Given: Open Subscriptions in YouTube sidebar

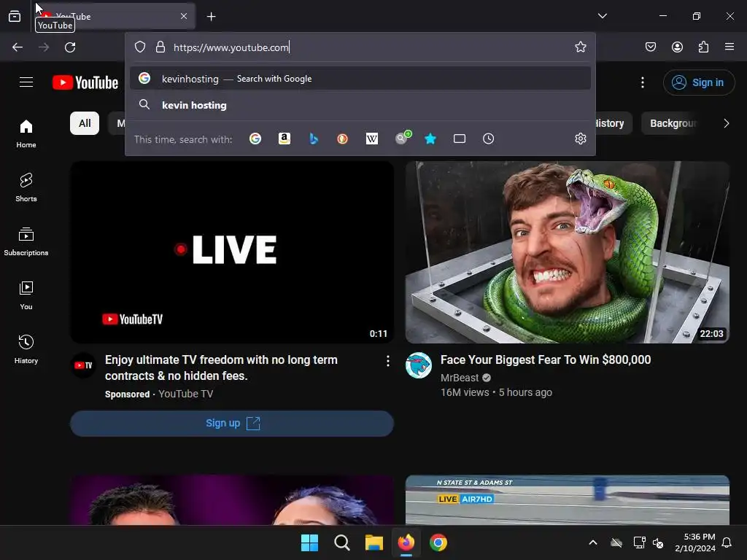Looking at the screenshot, I should point(26,241).
